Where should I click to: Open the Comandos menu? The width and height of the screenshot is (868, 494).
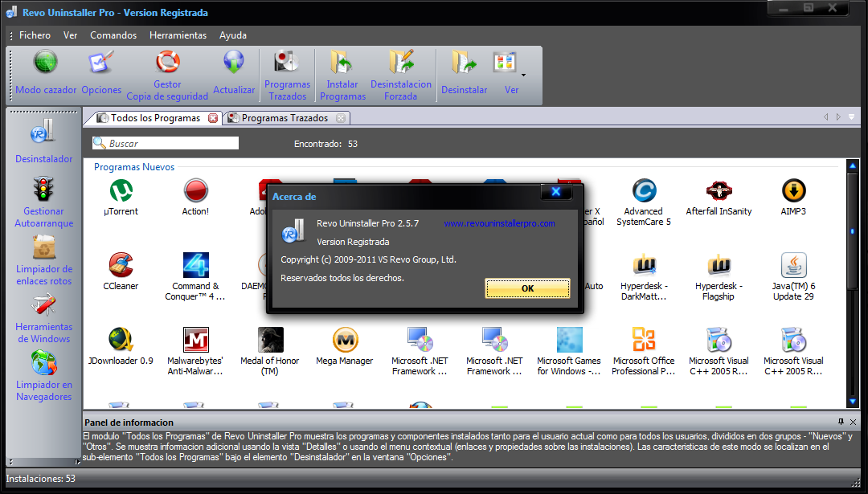tap(113, 35)
